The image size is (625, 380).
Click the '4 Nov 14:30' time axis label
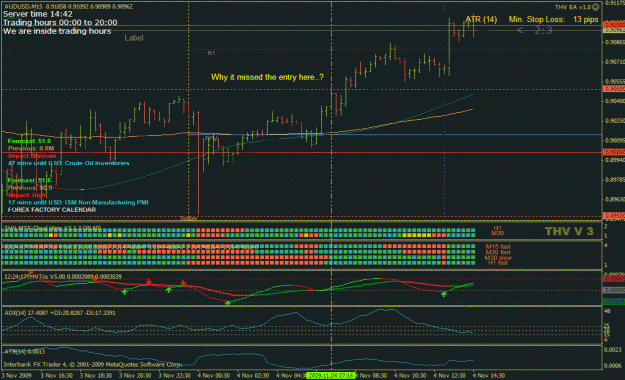(489, 376)
